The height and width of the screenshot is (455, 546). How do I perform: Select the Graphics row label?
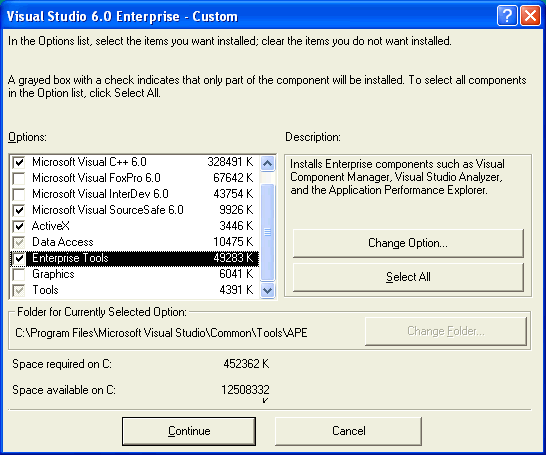[x=53, y=274]
